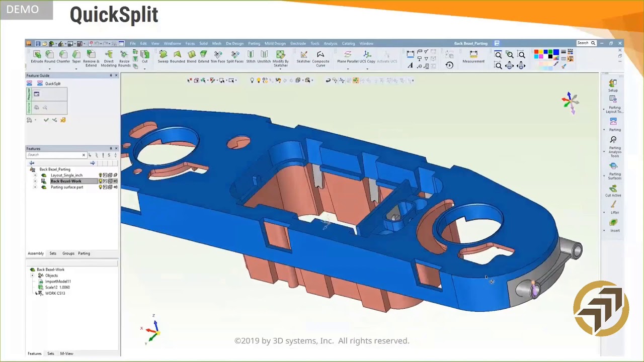Open Parting Surfaces in the sidebar
The height and width of the screenshot is (362, 644).
click(614, 171)
